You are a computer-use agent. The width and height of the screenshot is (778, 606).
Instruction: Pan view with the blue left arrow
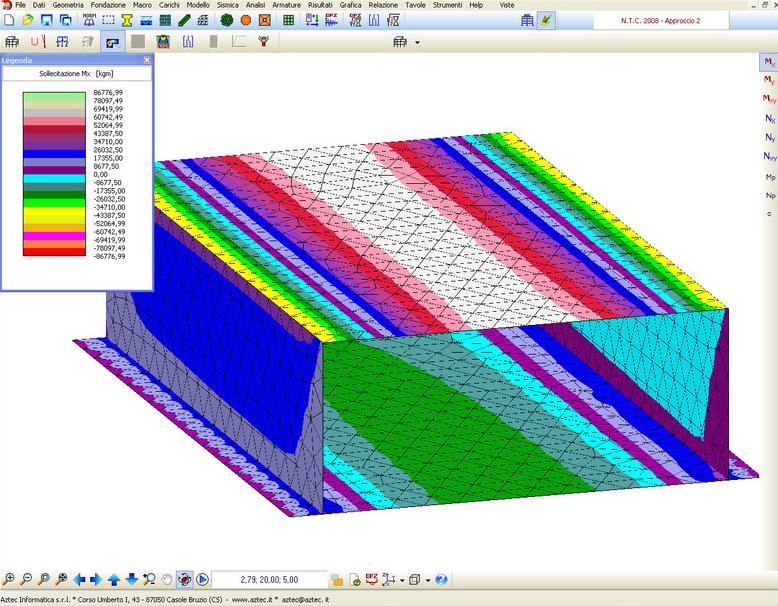[80, 579]
